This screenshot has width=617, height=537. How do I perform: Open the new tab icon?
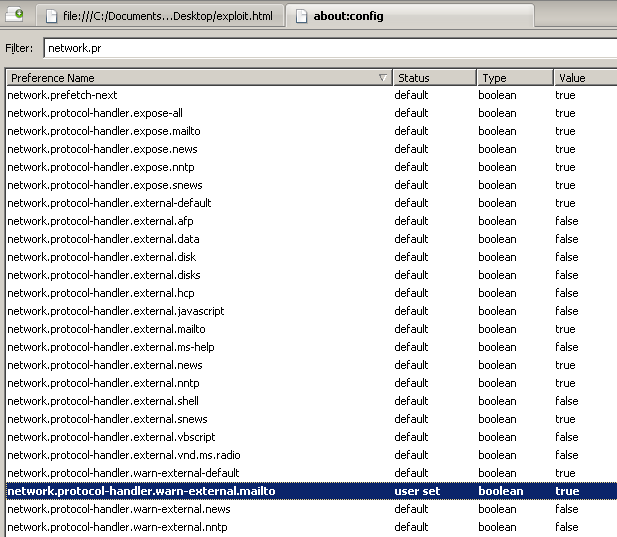15,15
